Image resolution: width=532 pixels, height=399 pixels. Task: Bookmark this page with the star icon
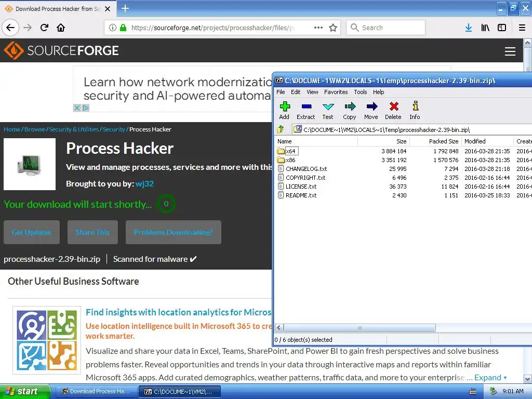(x=333, y=28)
